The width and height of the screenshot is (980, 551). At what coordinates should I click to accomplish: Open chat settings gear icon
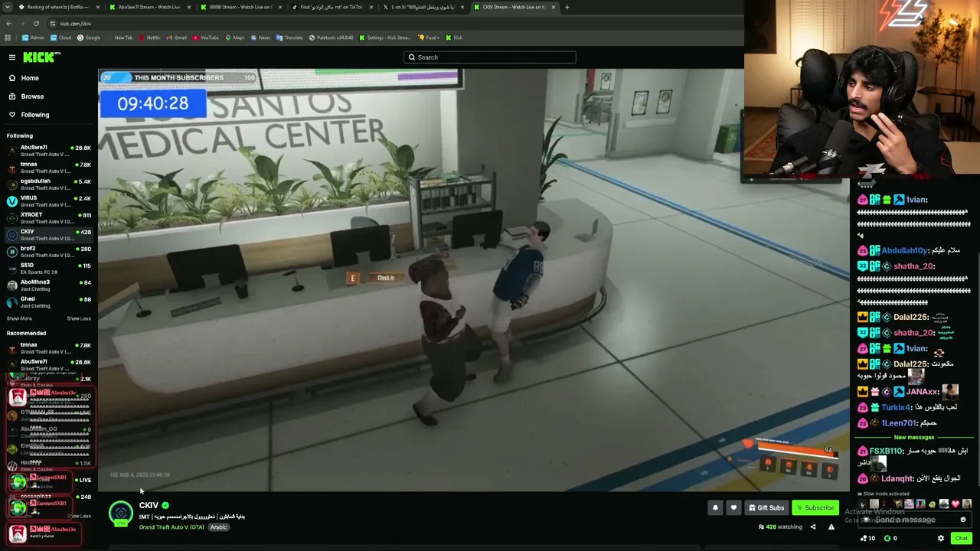941,538
